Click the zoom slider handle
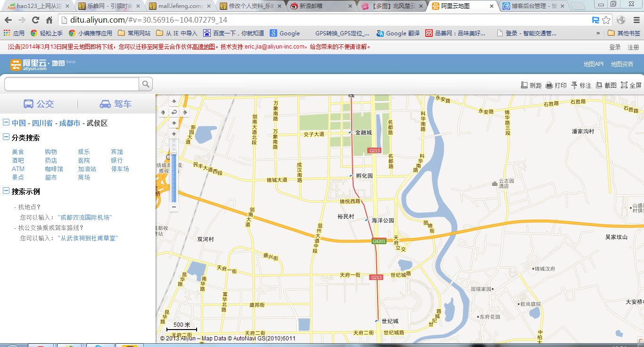644x347 pixels. coord(174,153)
